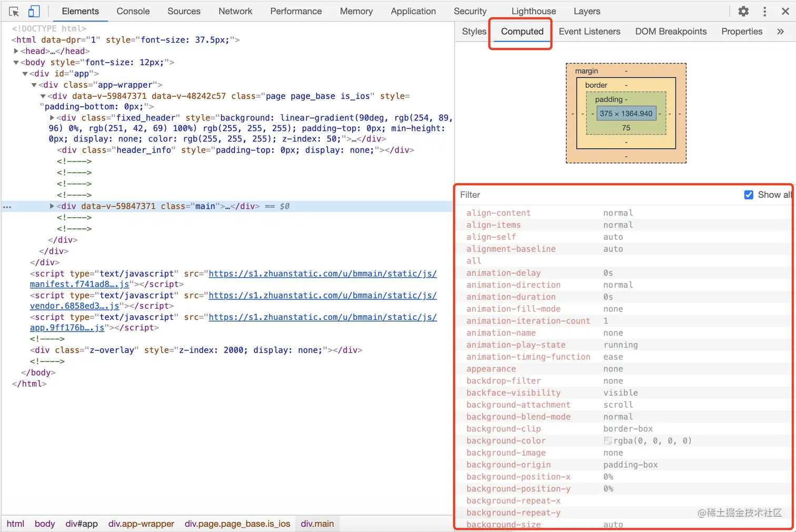Click the animation-timing-function property row
The image size is (796, 532).
pyautogui.click(x=624, y=357)
